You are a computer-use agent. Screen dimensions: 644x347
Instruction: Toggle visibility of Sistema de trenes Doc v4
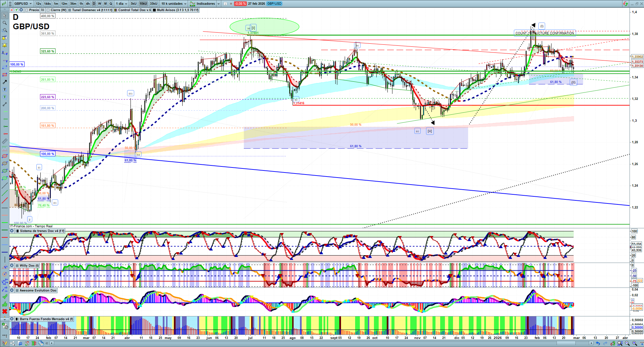[x=12, y=231]
